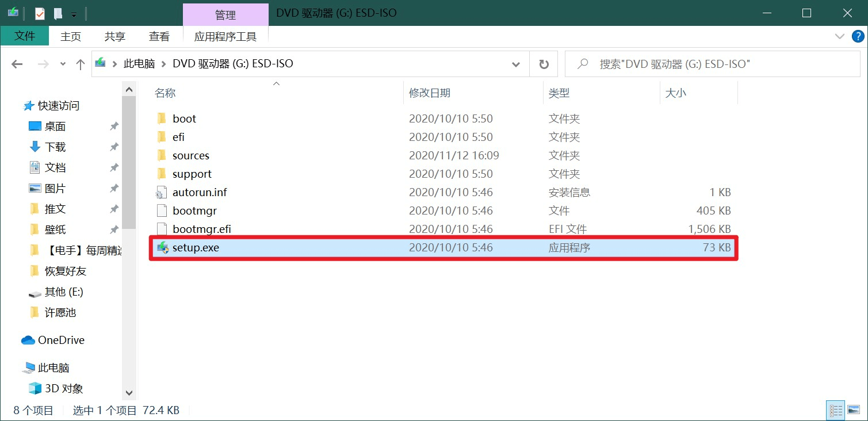Refresh the DVD drive folder view
Screen dimensions: 868x421
(x=543, y=64)
